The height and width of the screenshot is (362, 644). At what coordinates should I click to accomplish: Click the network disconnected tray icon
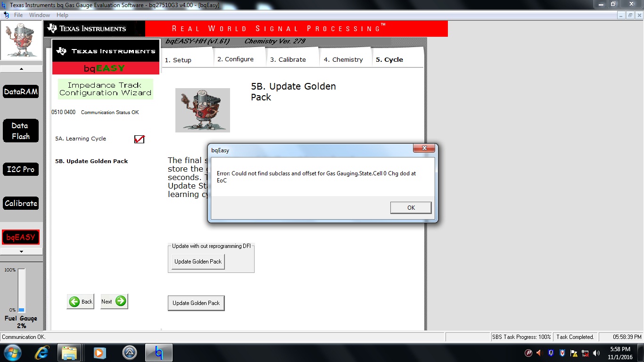pos(585,353)
